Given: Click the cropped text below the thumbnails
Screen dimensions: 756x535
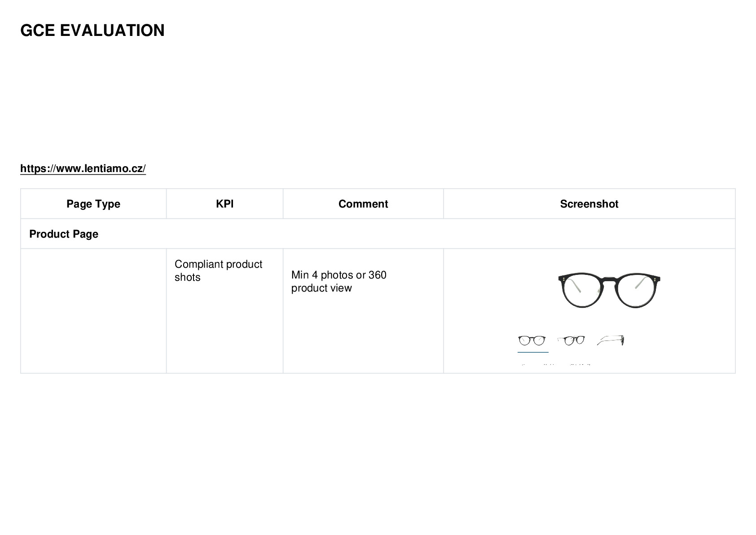Looking at the screenshot, I should [x=556, y=364].
